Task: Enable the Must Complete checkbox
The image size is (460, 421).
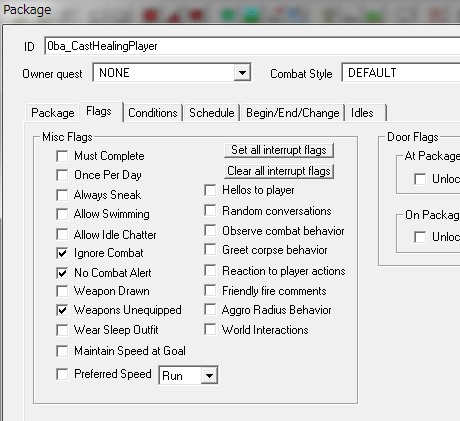Action: [x=62, y=156]
